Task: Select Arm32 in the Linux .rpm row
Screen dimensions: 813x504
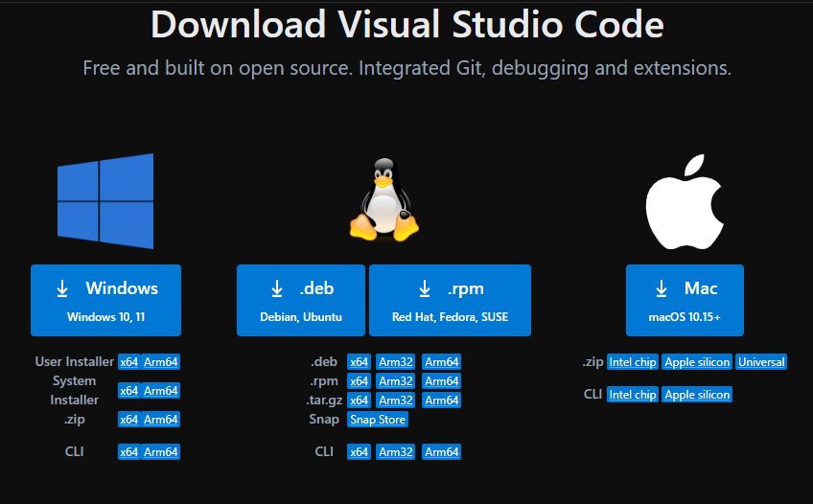Action: [396, 381]
